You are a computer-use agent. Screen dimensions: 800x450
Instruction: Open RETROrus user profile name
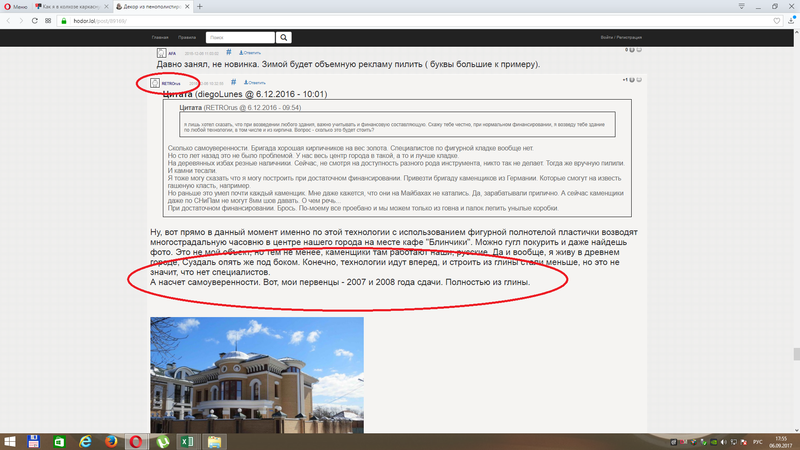171,83
